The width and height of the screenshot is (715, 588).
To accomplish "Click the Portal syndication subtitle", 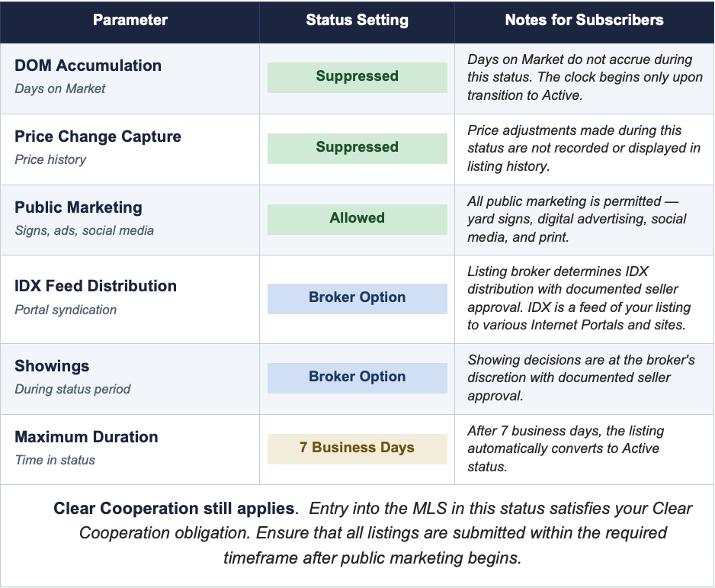I will pos(66,310).
